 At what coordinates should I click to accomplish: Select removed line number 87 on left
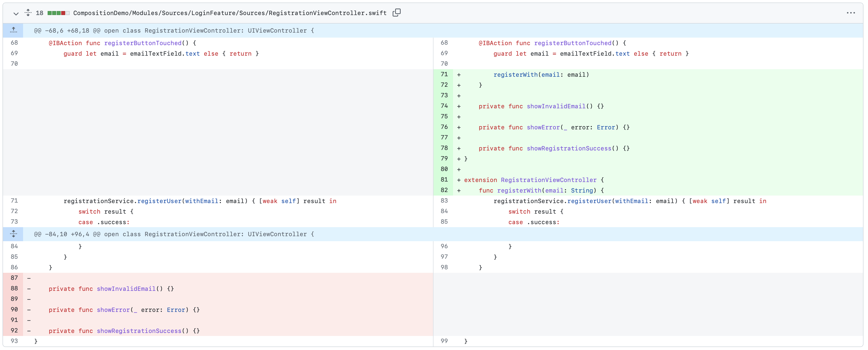(14, 278)
